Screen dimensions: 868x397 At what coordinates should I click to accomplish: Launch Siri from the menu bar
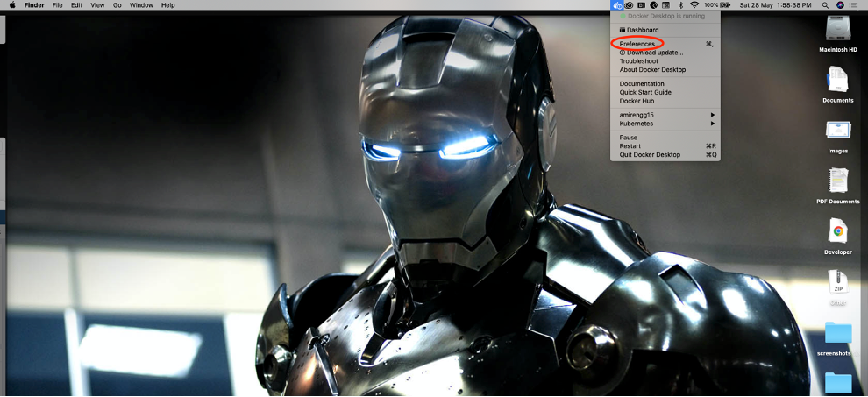coord(840,5)
